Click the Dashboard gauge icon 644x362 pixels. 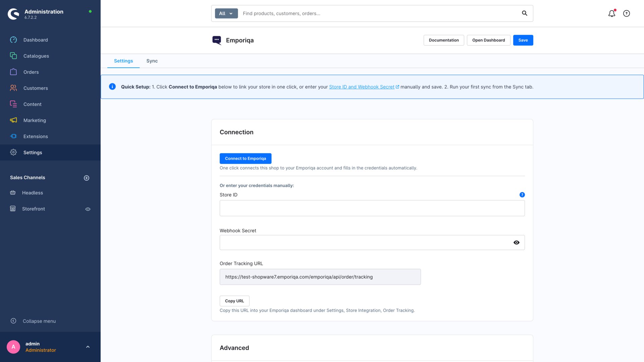[x=13, y=40]
